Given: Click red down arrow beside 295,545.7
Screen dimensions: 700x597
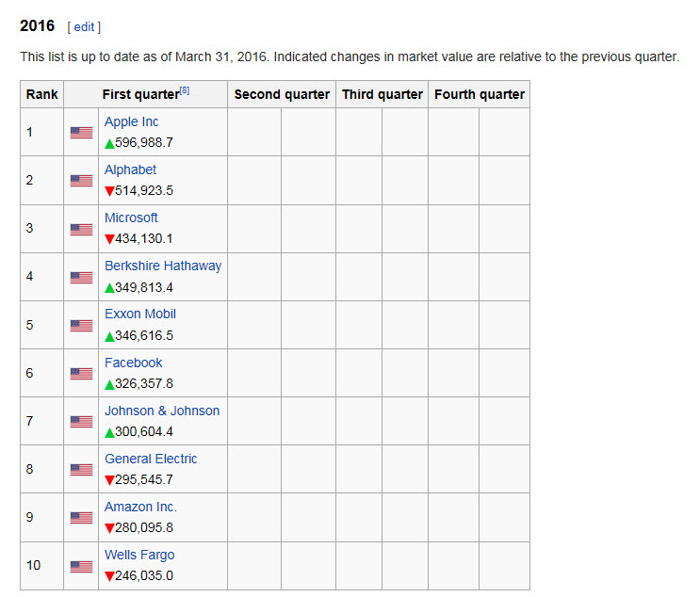Looking at the screenshot, I should point(109,480).
